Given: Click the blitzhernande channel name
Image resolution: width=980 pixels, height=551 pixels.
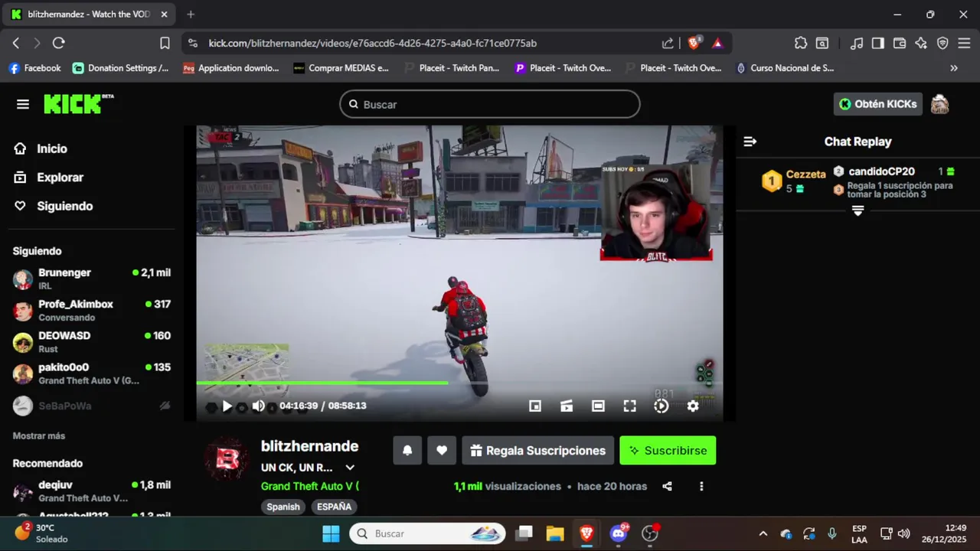Looking at the screenshot, I should pyautogui.click(x=309, y=446).
